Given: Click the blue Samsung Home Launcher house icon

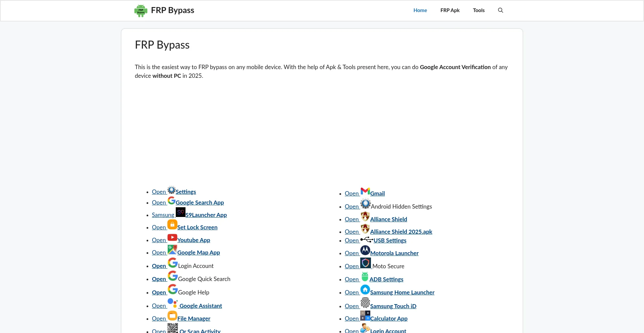Looking at the screenshot, I should pos(365,289).
